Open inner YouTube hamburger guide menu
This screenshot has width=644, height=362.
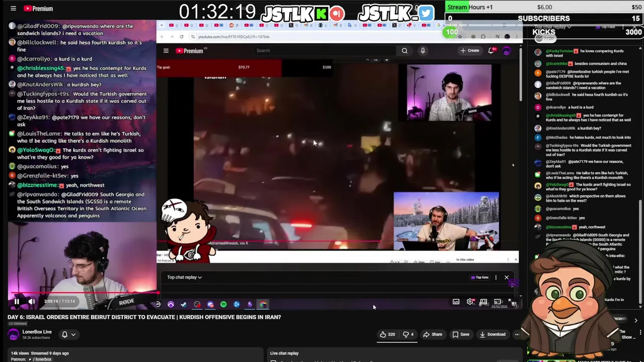pyautogui.click(x=166, y=50)
